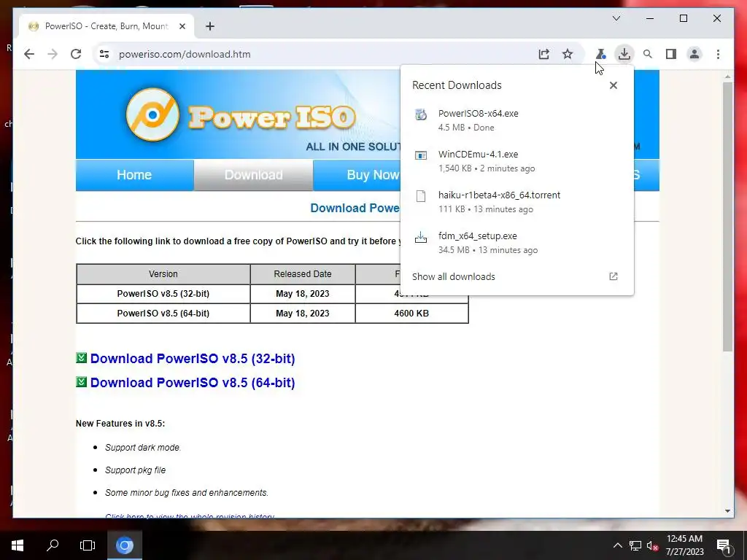The height and width of the screenshot is (560, 747).
Task: Open site information icon in address bar
Action: click(x=104, y=54)
